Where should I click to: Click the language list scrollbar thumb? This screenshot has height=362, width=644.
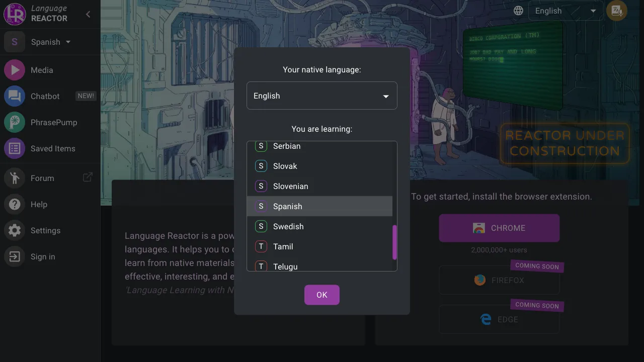[395, 242]
